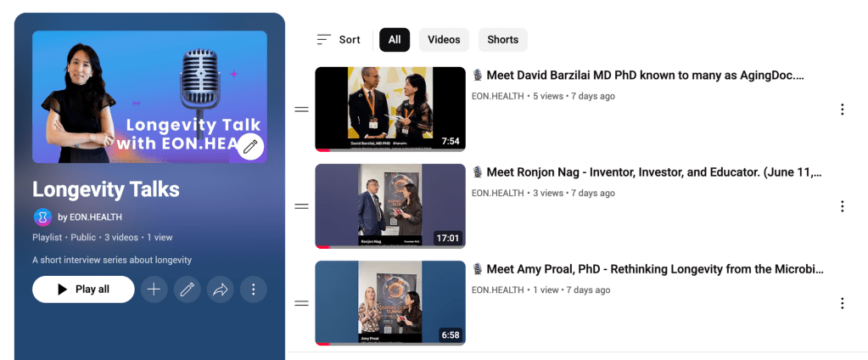The width and height of the screenshot is (868, 360).
Task: Click the edit pencil on playlist thumbnail
Action: click(x=250, y=147)
